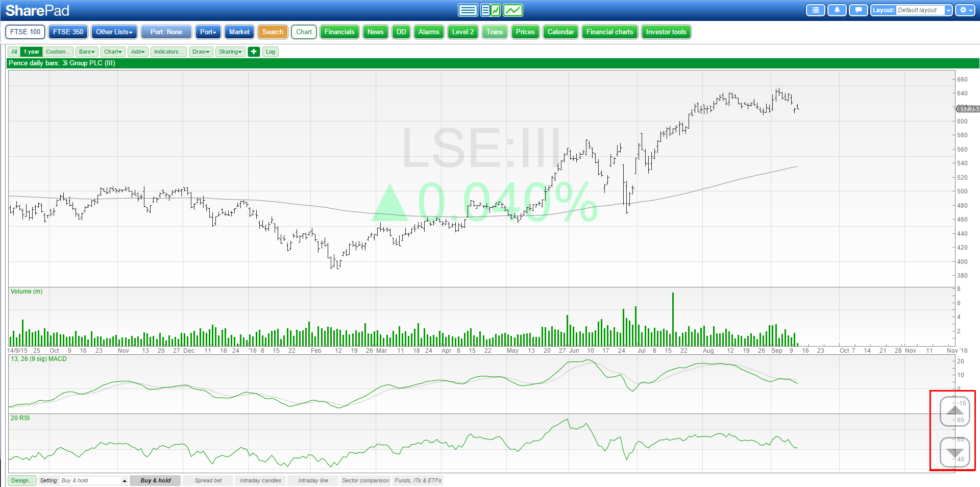Image resolution: width=980 pixels, height=487 pixels.
Task: Open the Search button
Action: click(x=273, y=32)
